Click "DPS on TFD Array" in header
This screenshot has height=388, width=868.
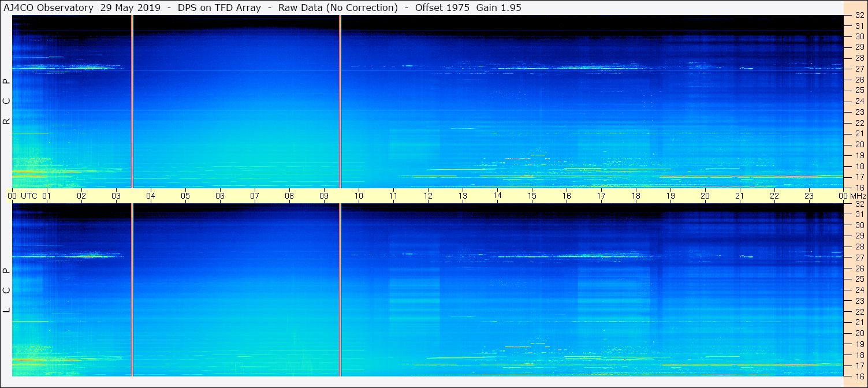pos(219,8)
